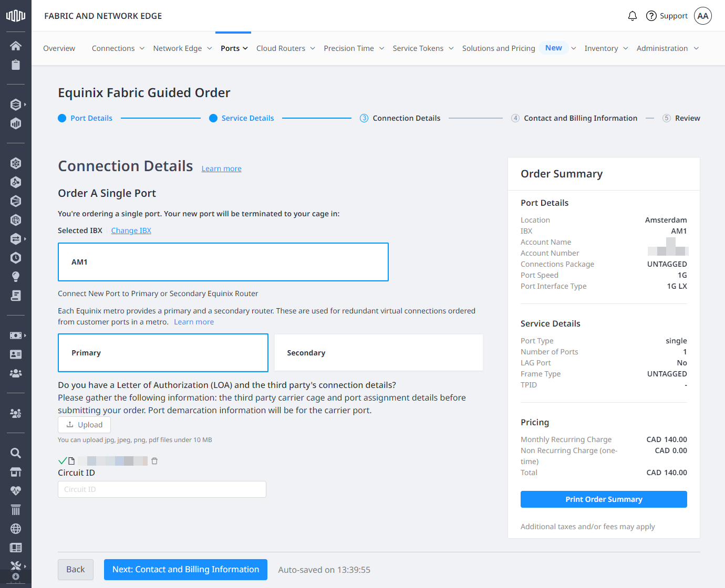Select the Review step
725x588 pixels.
tap(681, 118)
